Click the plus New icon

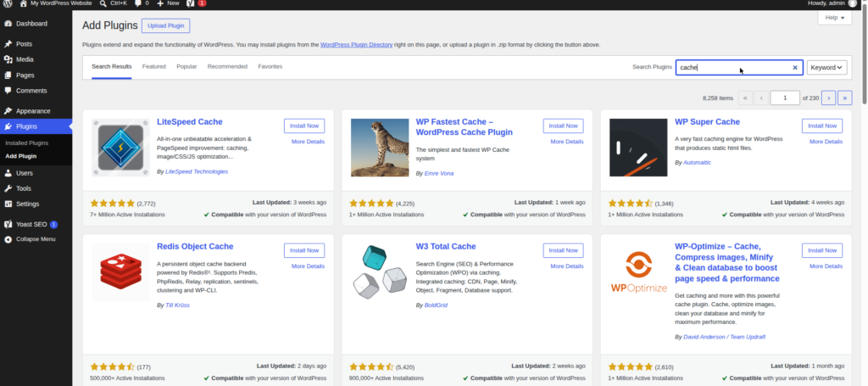point(160,3)
